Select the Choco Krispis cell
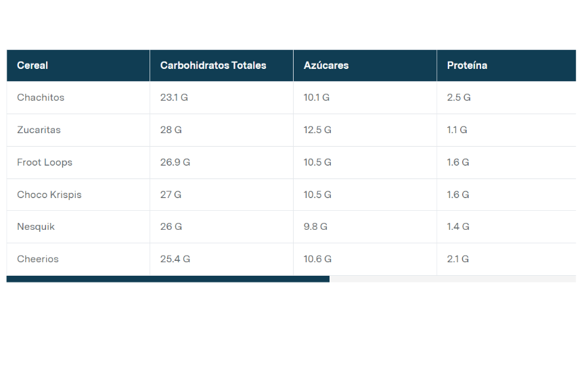 [x=49, y=195]
